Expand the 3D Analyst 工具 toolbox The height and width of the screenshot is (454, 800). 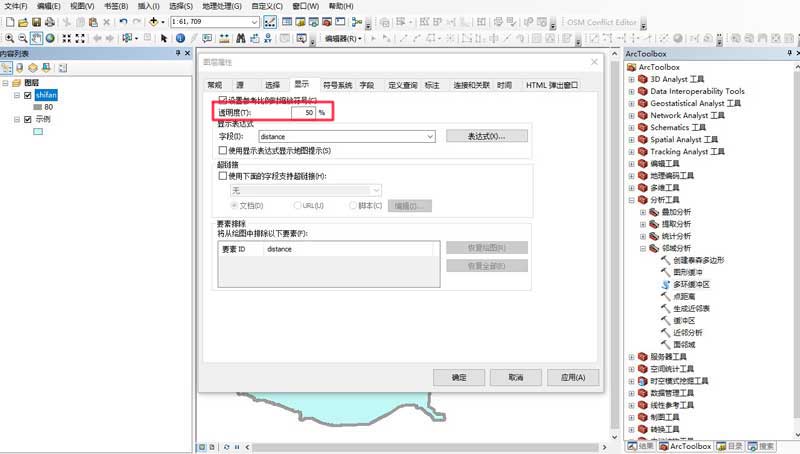coord(631,79)
